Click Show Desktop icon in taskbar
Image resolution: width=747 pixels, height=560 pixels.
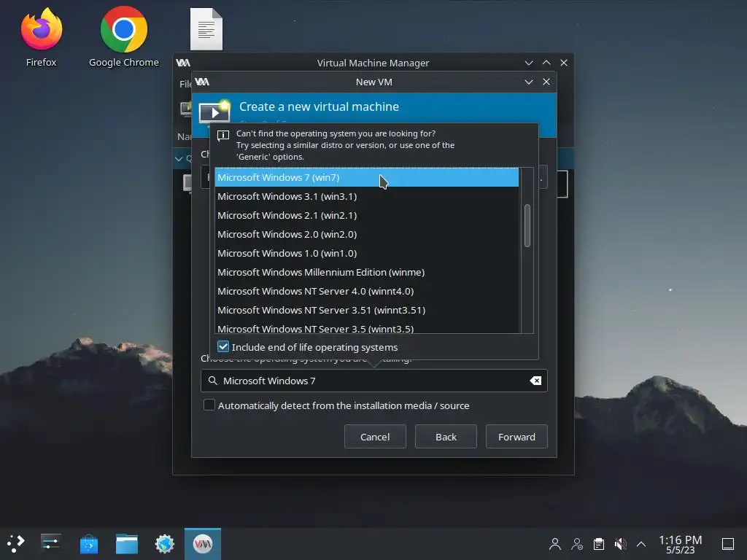728,544
